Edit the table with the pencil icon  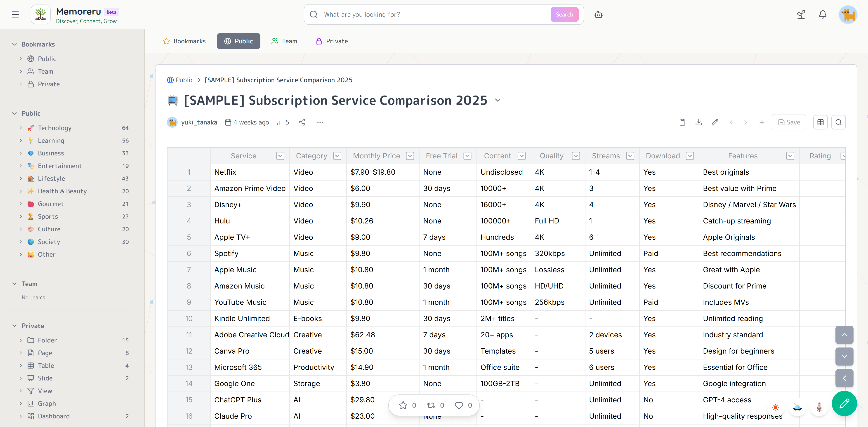coord(715,122)
